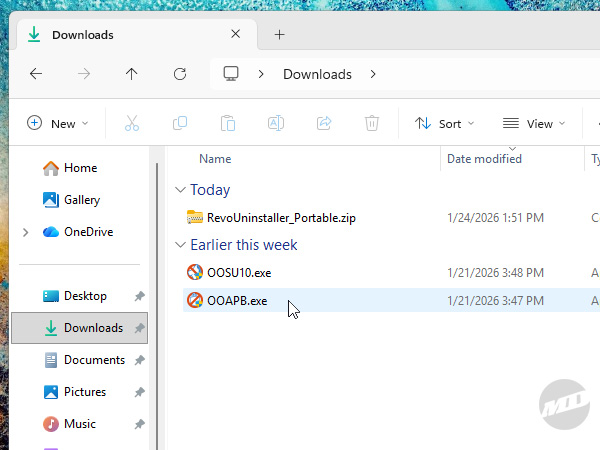Click the Cut scissors icon

132,123
